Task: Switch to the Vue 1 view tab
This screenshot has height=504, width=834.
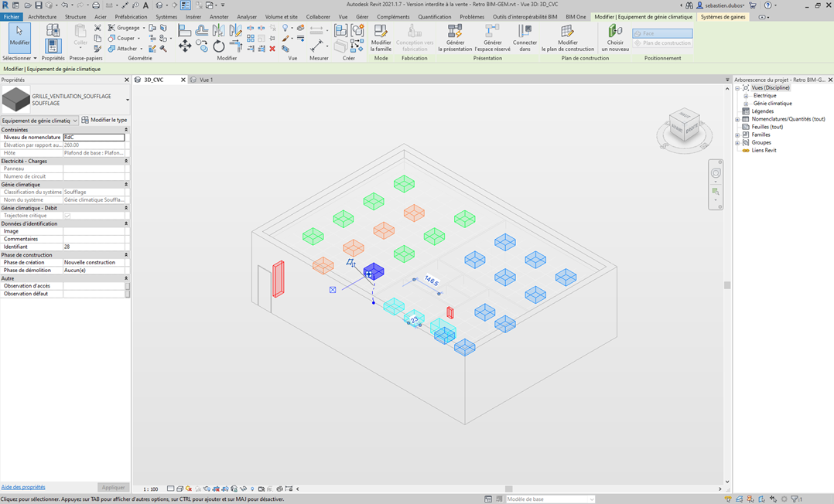Action: coord(206,80)
